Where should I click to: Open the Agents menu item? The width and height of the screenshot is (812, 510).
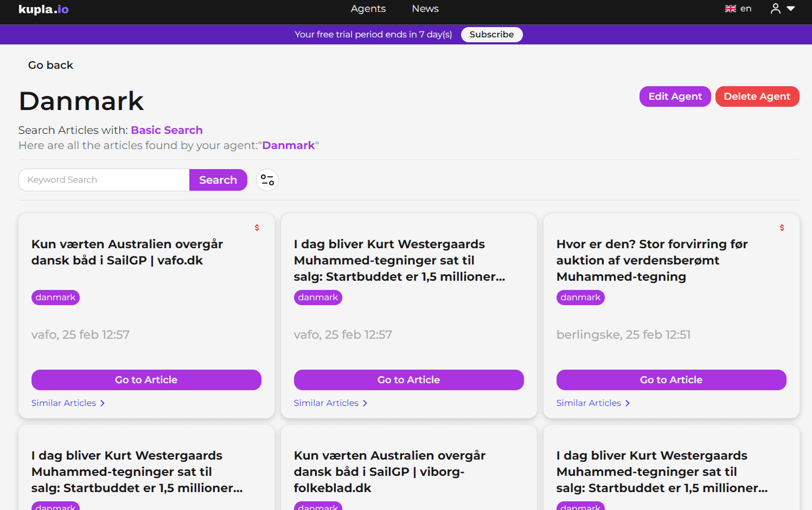point(368,9)
